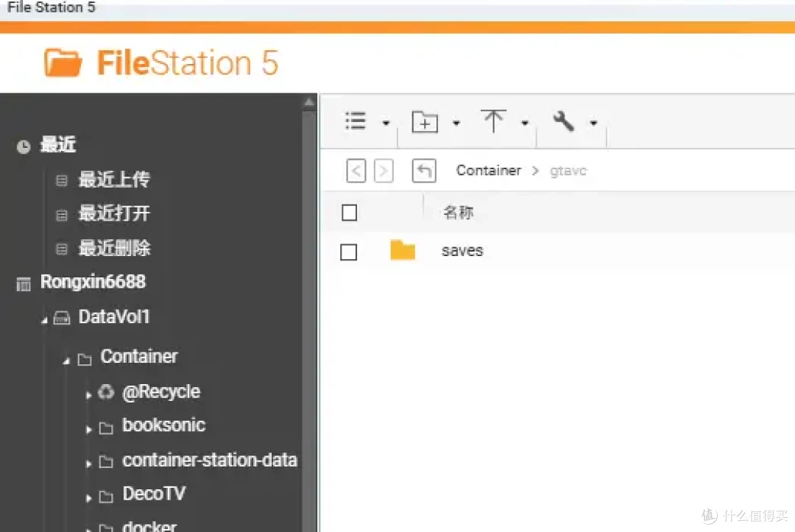Click the create new folder icon
Image resolution: width=795 pixels, height=532 pixels.
[x=425, y=121]
